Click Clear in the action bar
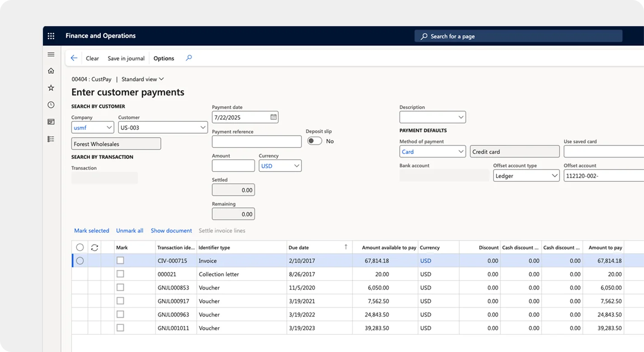This screenshot has height=352, width=644. (92, 58)
